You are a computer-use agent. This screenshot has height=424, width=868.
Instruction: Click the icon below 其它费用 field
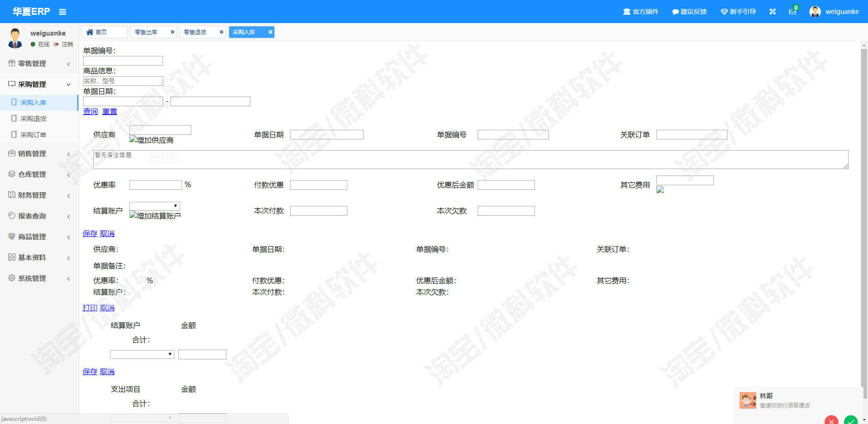click(x=660, y=189)
